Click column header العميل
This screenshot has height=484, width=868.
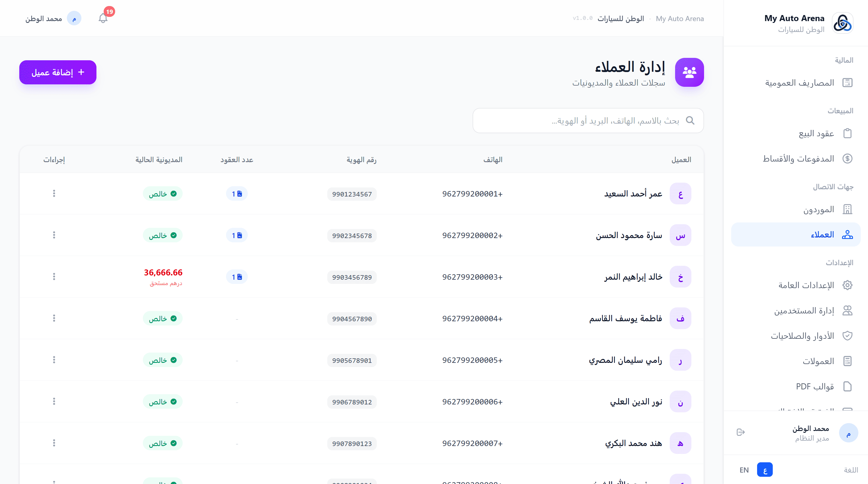[x=681, y=159]
